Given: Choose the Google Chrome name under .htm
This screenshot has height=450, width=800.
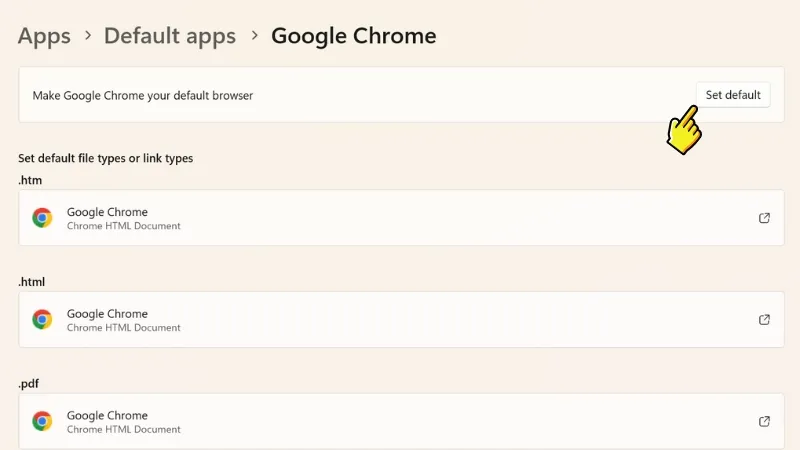Looking at the screenshot, I should point(107,212).
